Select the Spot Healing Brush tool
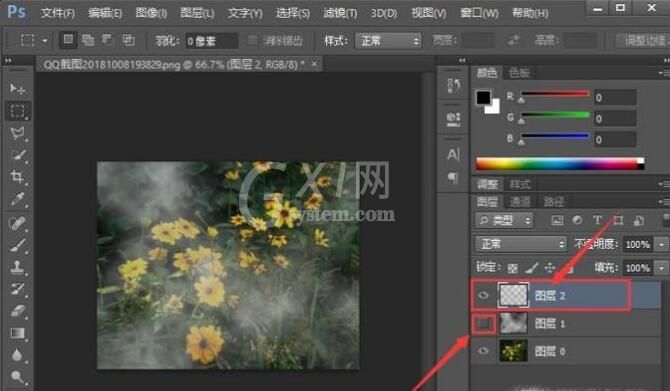This screenshot has height=391, width=670. click(x=18, y=223)
